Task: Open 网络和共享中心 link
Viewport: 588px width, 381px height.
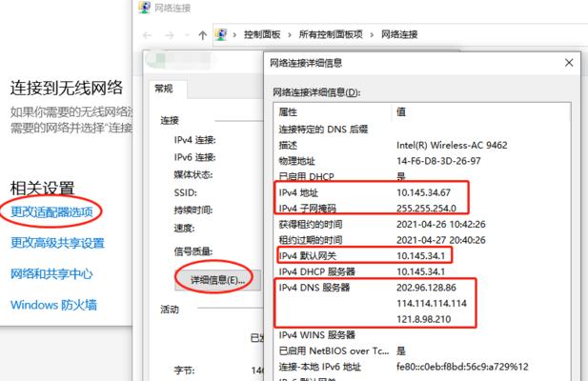Action: click(x=51, y=274)
